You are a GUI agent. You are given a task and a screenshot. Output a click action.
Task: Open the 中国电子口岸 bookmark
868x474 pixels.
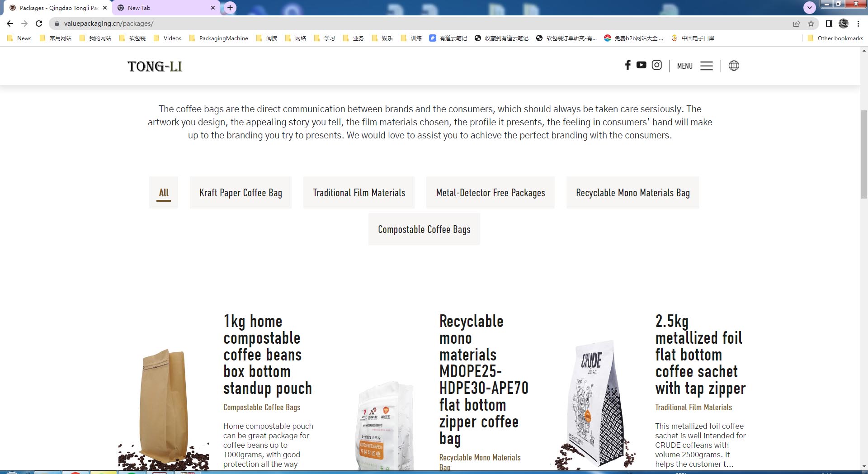693,38
